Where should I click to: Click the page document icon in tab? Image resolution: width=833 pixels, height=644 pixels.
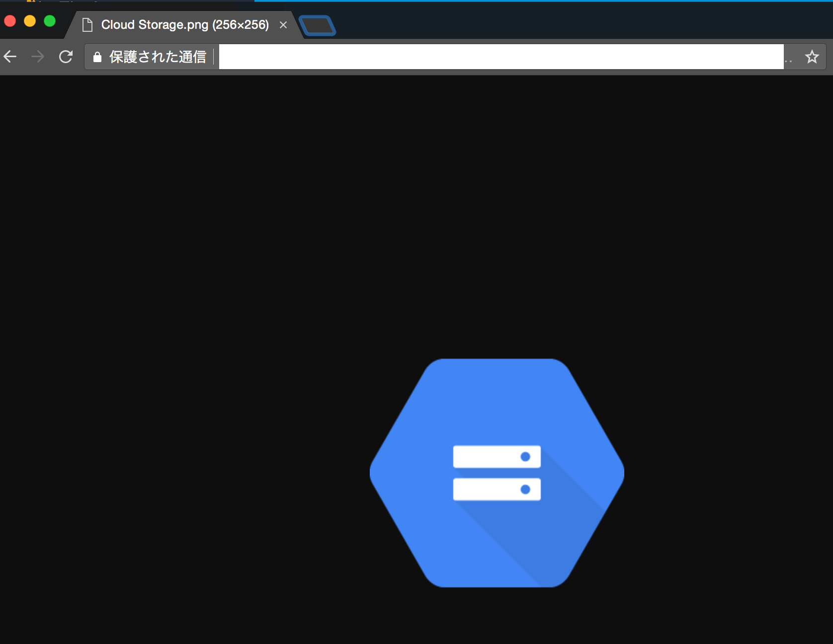pos(87,25)
